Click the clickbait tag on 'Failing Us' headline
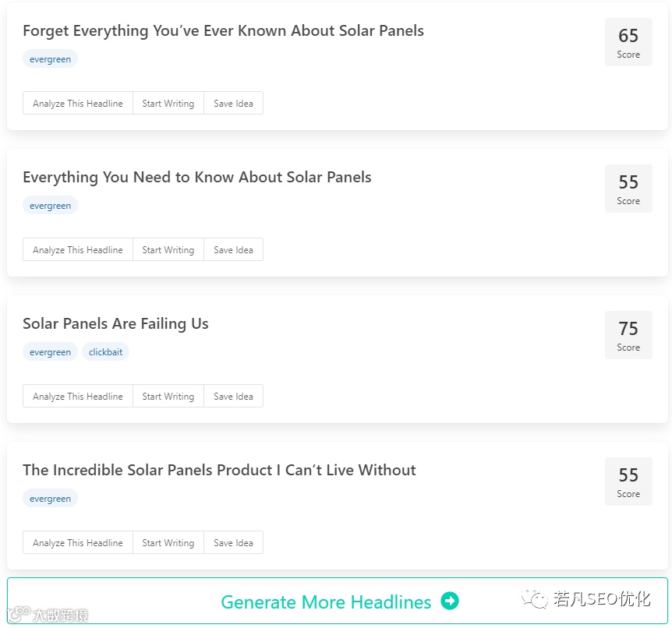 click(x=105, y=352)
